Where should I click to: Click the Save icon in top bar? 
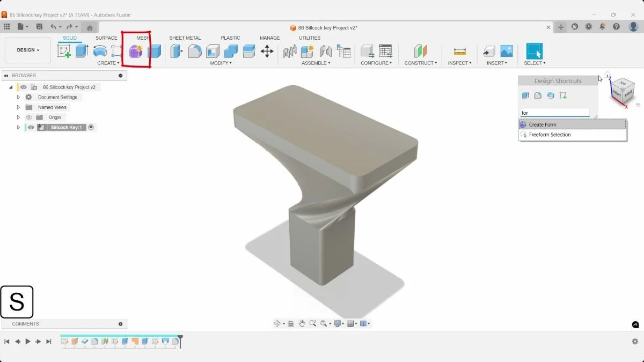(x=39, y=27)
